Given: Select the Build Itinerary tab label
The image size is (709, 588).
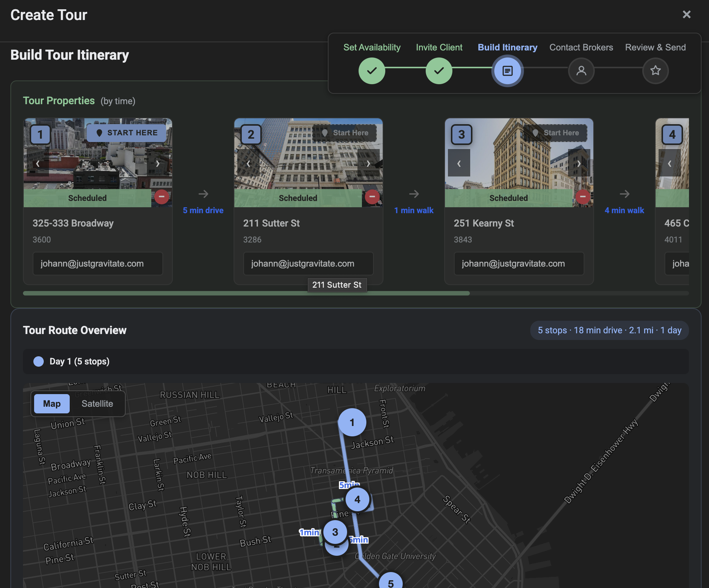Looking at the screenshot, I should pyautogui.click(x=507, y=47).
